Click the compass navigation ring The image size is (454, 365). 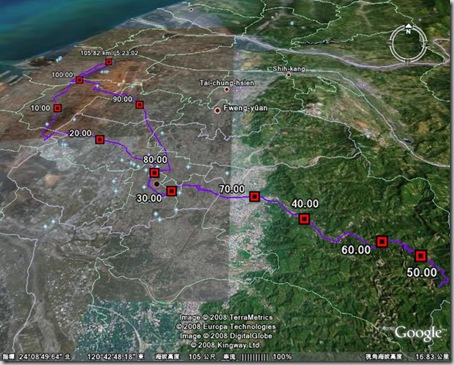(x=408, y=44)
